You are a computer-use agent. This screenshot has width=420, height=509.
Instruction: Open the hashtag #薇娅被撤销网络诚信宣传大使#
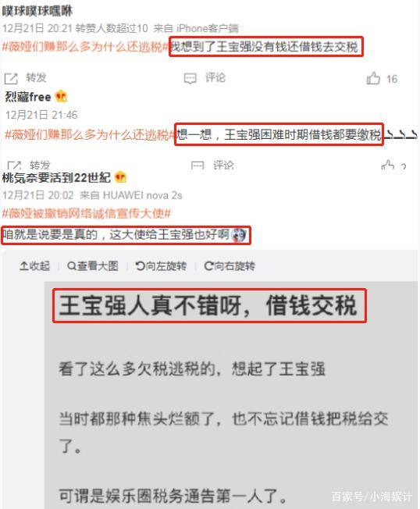87,213
